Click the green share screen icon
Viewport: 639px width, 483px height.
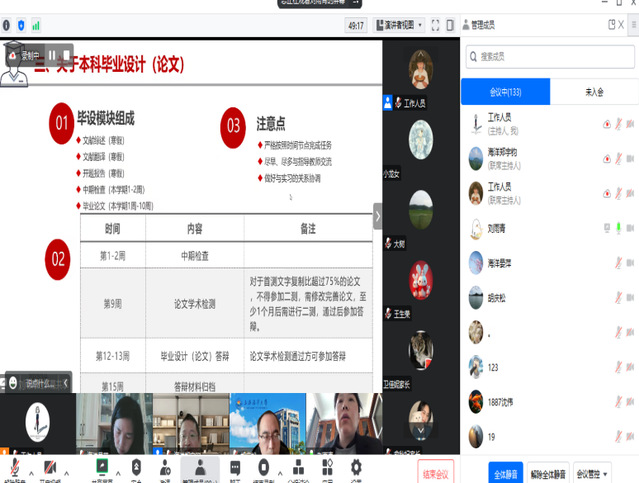101,467
